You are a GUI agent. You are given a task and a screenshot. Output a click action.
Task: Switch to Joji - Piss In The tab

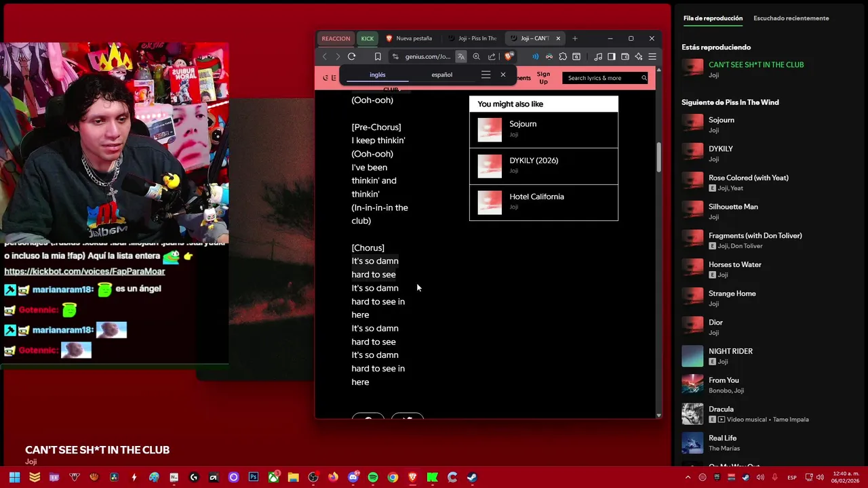tap(473, 38)
